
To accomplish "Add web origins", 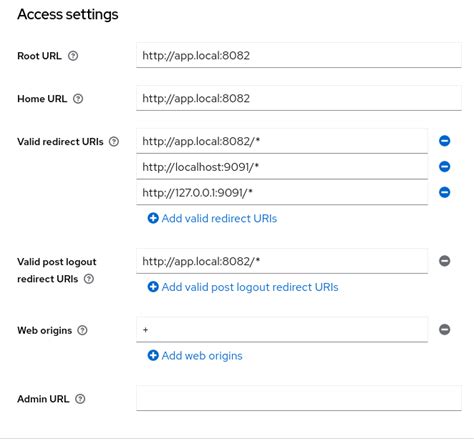I will click(195, 356).
